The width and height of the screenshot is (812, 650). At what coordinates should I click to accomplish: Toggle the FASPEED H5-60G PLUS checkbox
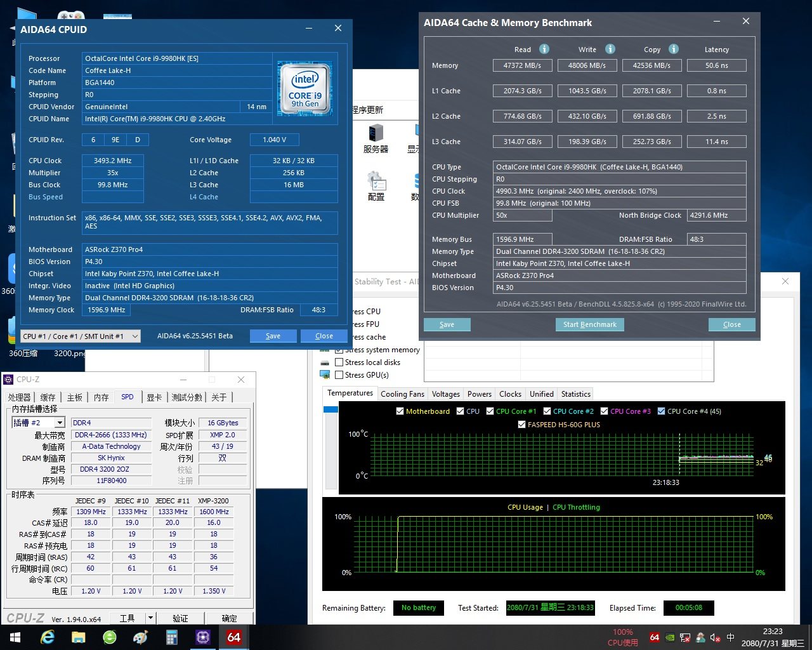(521, 425)
